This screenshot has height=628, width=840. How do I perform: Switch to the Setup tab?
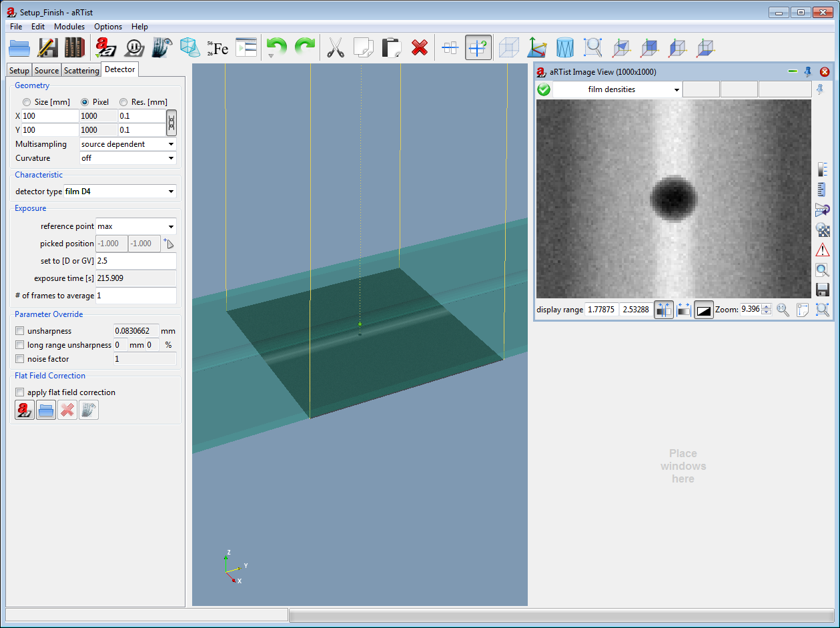[19, 71]
